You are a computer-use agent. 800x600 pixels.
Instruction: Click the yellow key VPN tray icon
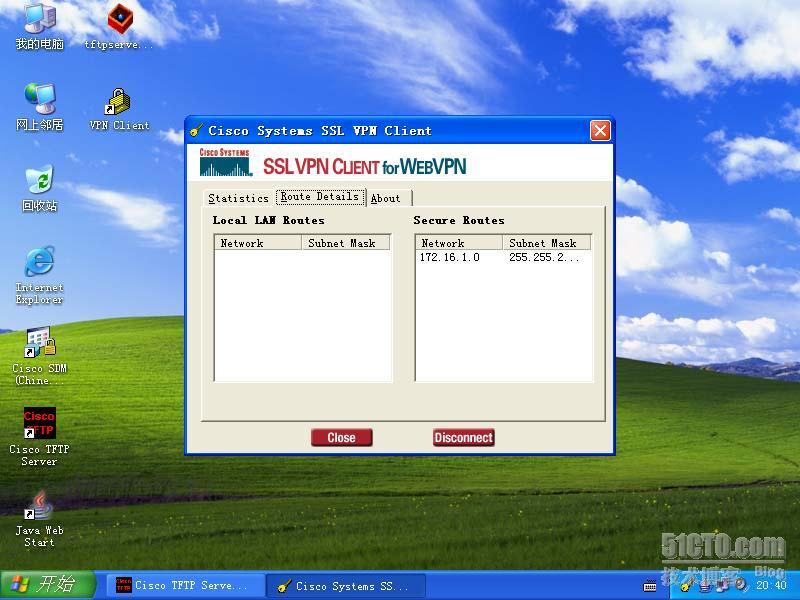(685, 586)
